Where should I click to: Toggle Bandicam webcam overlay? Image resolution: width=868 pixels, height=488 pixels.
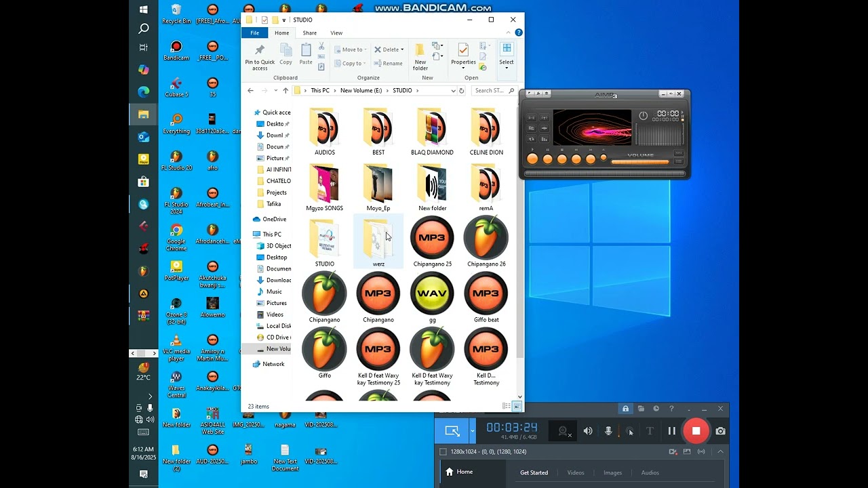(563, 430)
